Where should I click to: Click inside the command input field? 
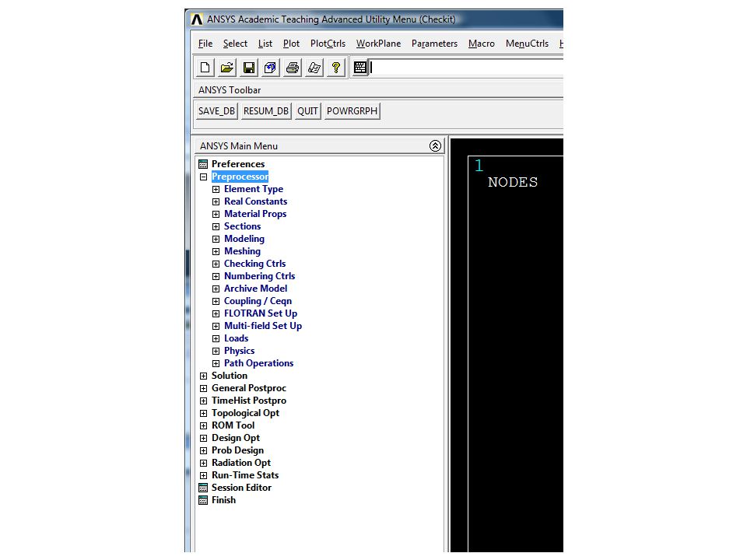[x=466, y=68]
